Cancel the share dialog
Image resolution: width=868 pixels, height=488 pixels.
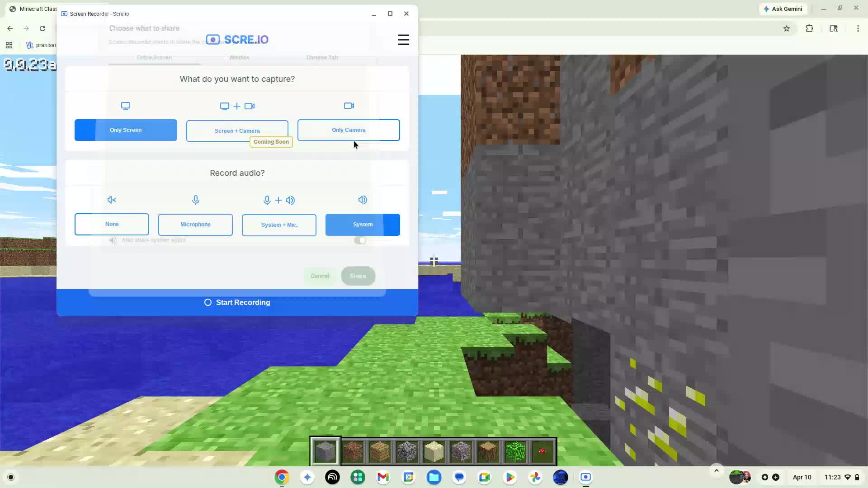[x=320, y=276]
